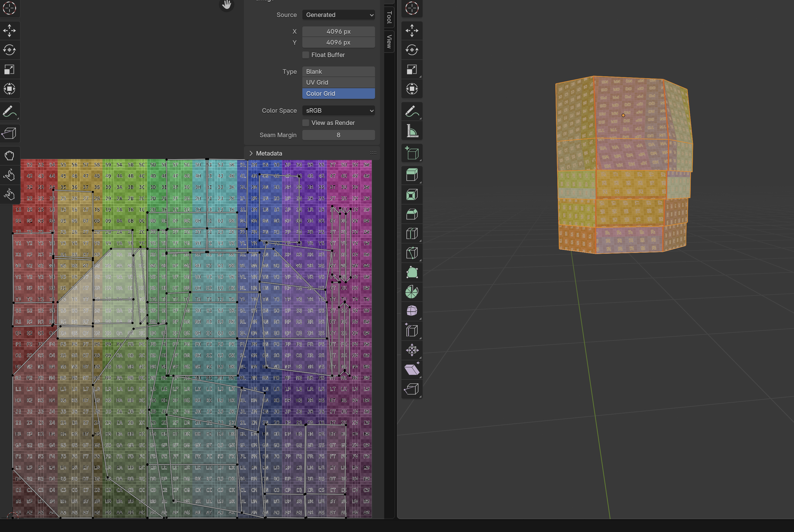This screenshot has width=794, height=532.
Task: Select the Cursor tool in 3D viewport
Action: pyautogui.click(x=412, y=8)
